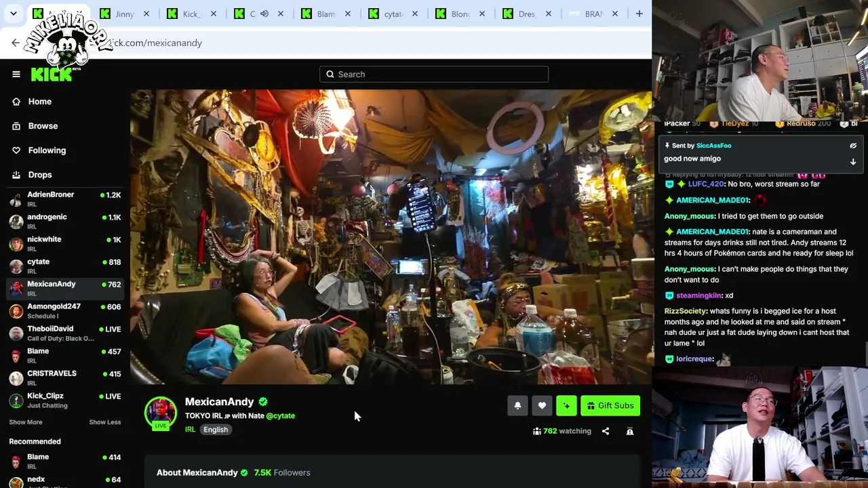Open Kick_Clipz channel in sidebar
This screenshot has height=488, width=868.
tap(65, 401)
